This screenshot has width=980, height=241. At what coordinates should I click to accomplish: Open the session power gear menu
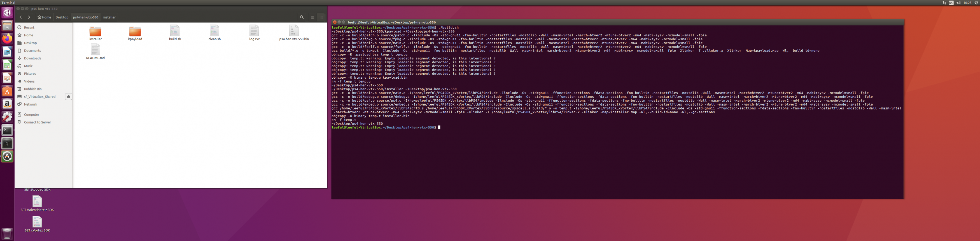click(x=976, y=3)
